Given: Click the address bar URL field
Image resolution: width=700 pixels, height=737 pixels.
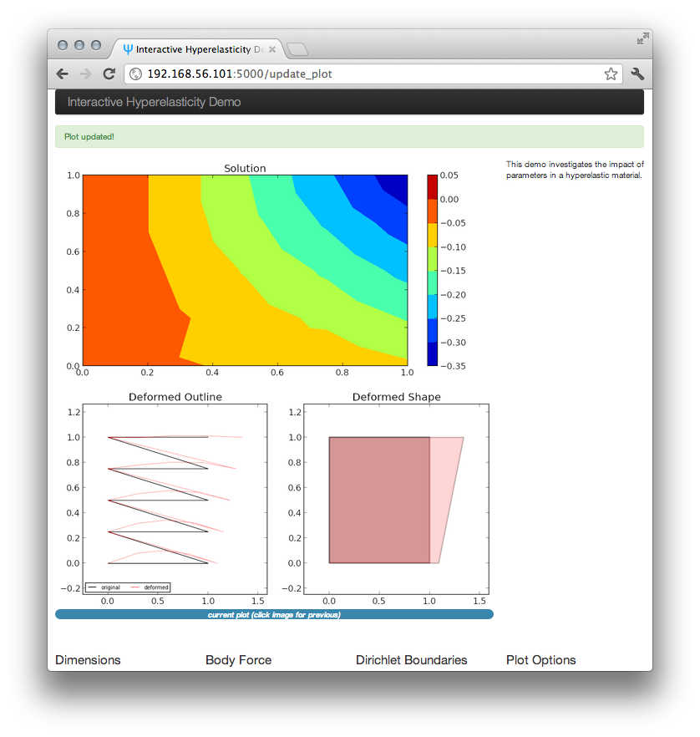Looking at the screenshot, I should (373, 74).
